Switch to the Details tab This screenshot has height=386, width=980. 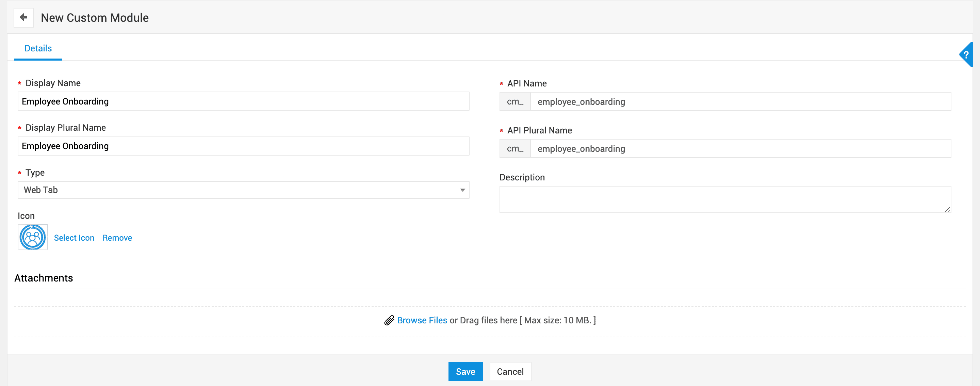[x=38, y=48]
